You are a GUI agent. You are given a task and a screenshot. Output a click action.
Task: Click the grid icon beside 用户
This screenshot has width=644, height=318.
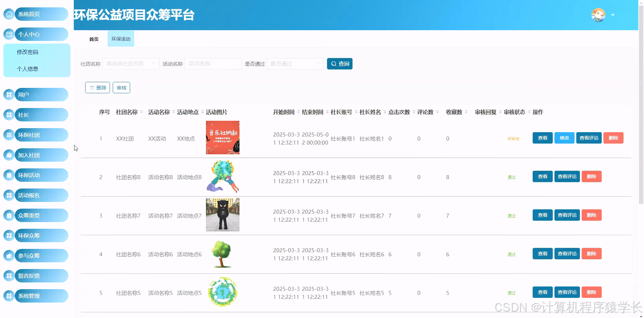9,95
